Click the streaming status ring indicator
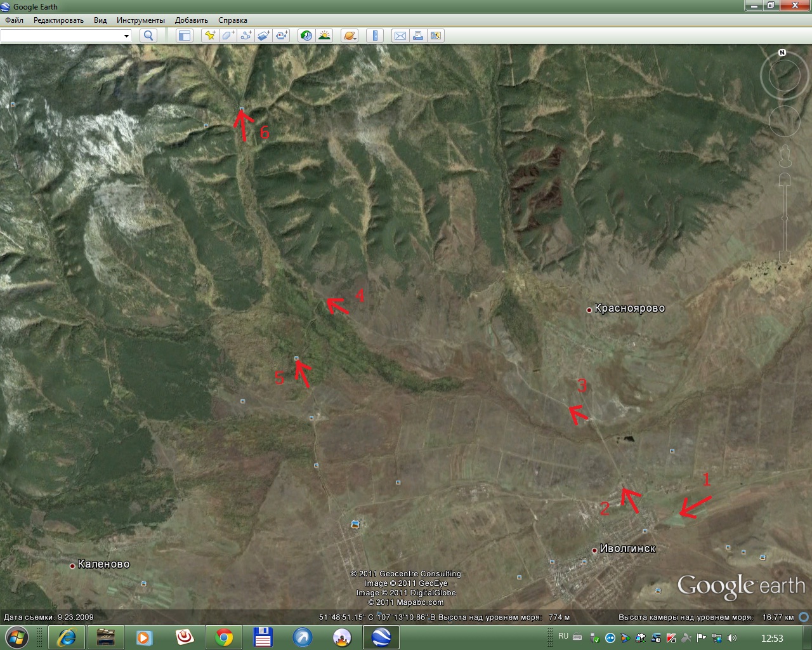 [804, 617]
